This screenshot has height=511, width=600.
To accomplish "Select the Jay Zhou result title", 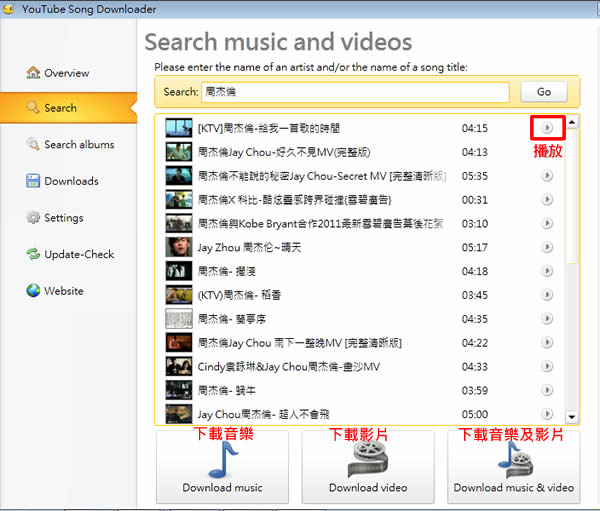I will [249, 248].
